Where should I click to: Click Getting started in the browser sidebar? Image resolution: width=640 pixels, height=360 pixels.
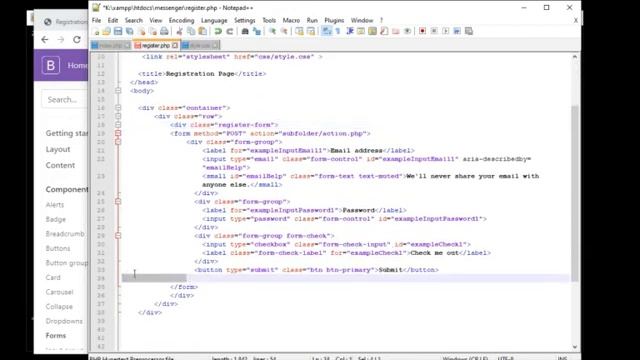pos(67,133)
